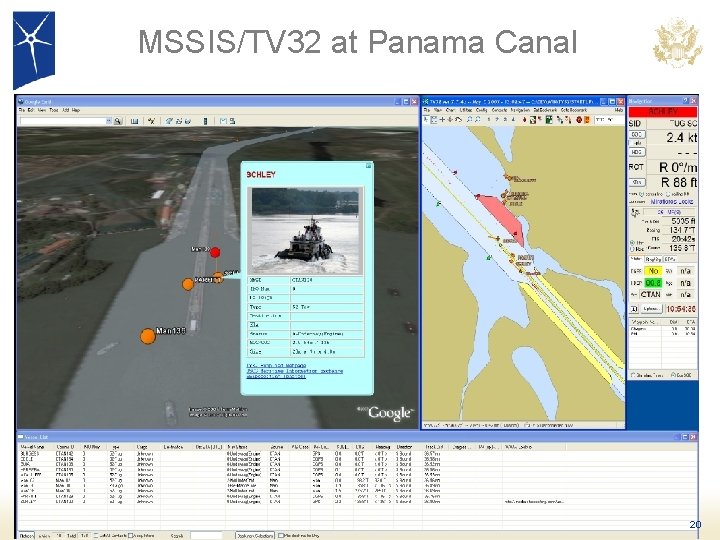Click the email envelope icon in Google Earth toolbar
Screen dimensions: 720x540
click(223, 121)
